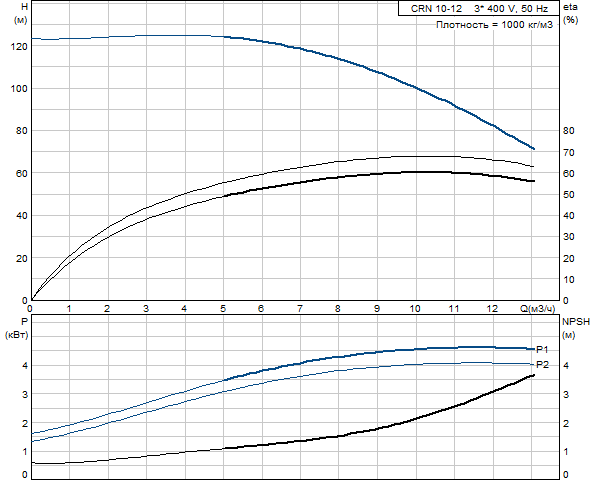Click the end of the thick eta curve
This screenshot has width=592, height=480.
click(533, 181)
